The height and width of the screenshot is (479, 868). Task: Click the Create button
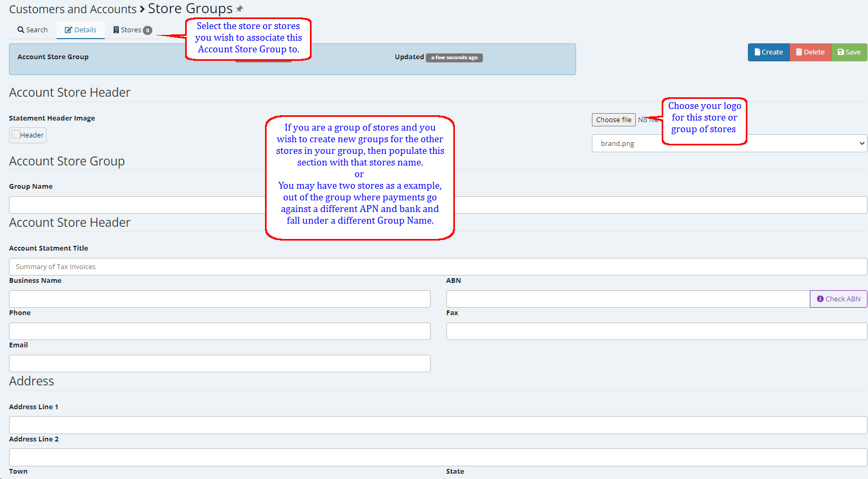(x=769, y=52)
